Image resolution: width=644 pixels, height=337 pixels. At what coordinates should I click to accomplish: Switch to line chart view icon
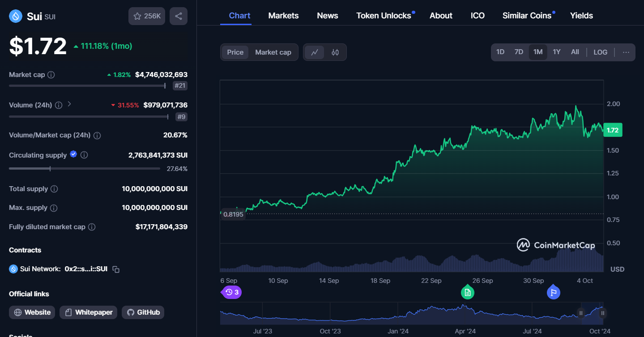coord(315,52)
